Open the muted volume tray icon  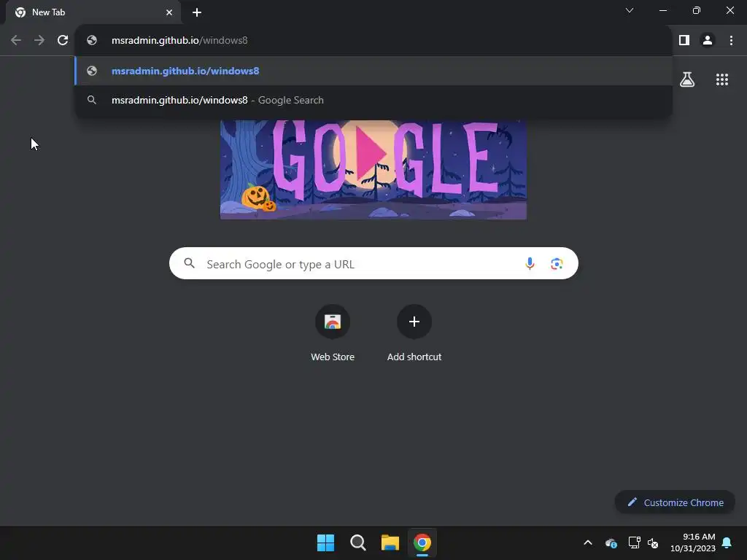click(653, 542)
